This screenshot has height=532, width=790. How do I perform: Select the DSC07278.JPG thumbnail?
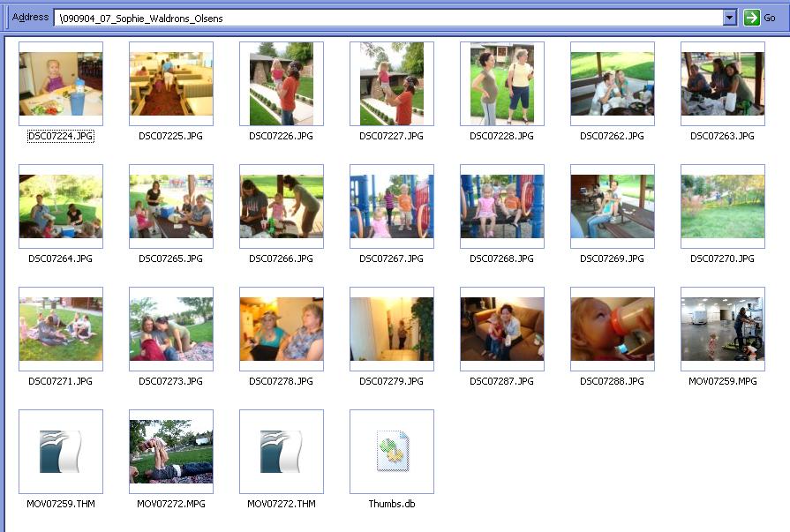pos(282,329)
